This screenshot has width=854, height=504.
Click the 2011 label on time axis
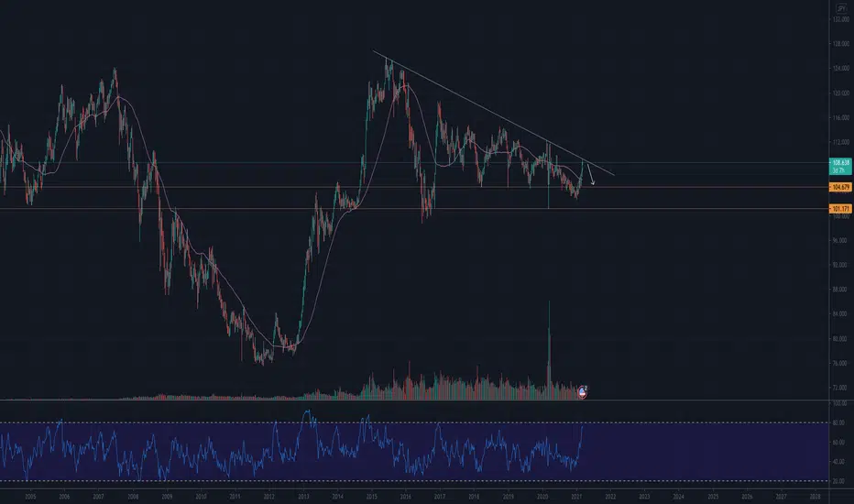[235, 497]
